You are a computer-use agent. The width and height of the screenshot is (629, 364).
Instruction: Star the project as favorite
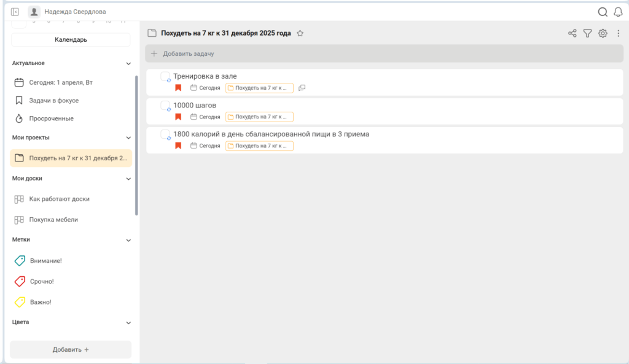(300, 33)
